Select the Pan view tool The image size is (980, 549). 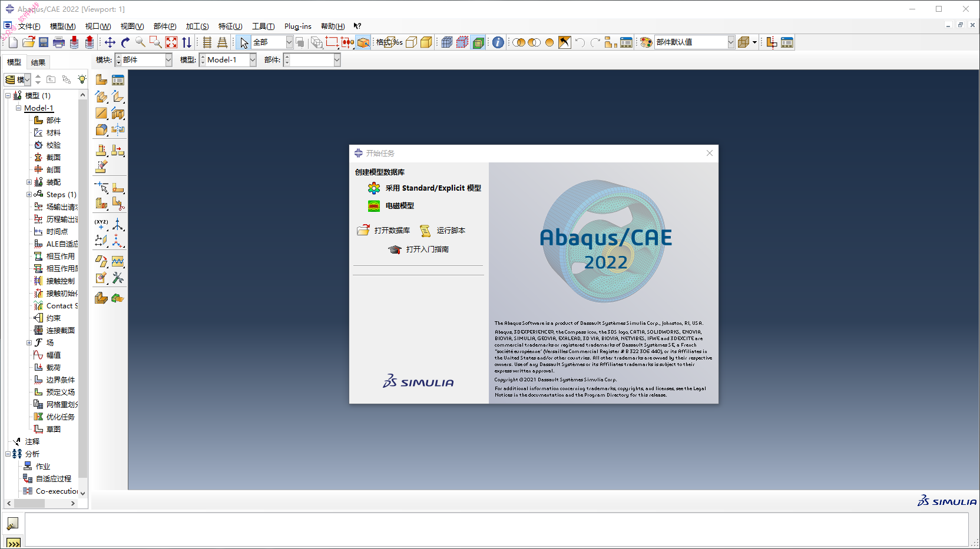tap(110, 42)
